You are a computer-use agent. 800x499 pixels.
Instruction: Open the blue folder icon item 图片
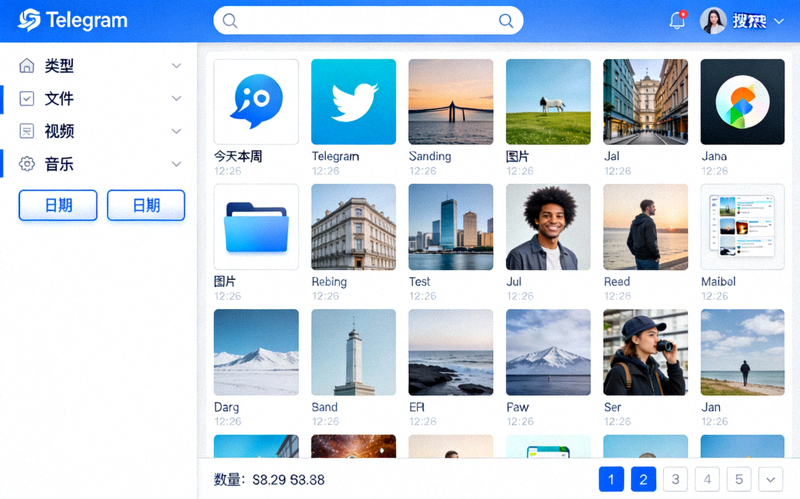coord(256,227)
